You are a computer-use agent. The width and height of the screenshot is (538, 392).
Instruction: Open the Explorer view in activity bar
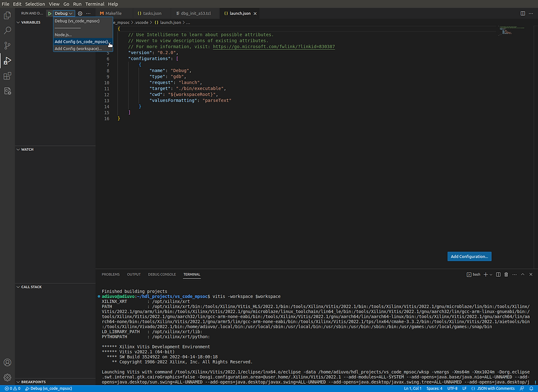7,15
